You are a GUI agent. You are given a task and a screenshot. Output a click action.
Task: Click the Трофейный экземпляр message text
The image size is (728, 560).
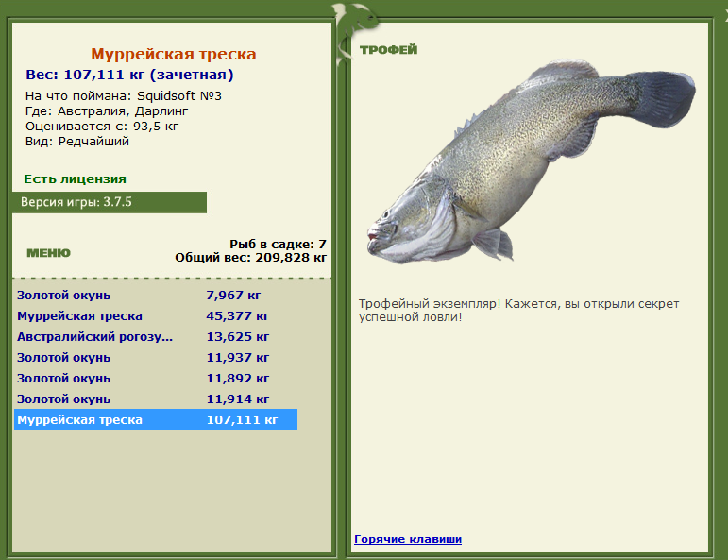coord(518,311)
